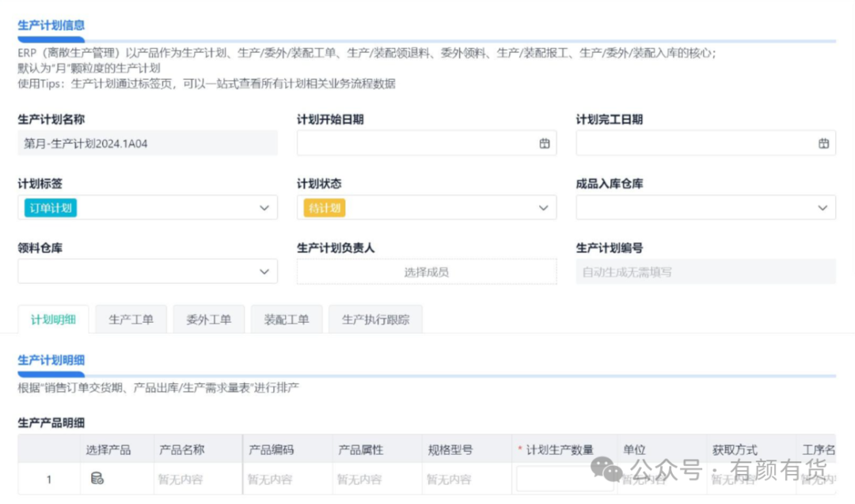Click the 订单计划 tag
Image resolution: width=855 pixels, height=504 pixels.
[51, 207]
